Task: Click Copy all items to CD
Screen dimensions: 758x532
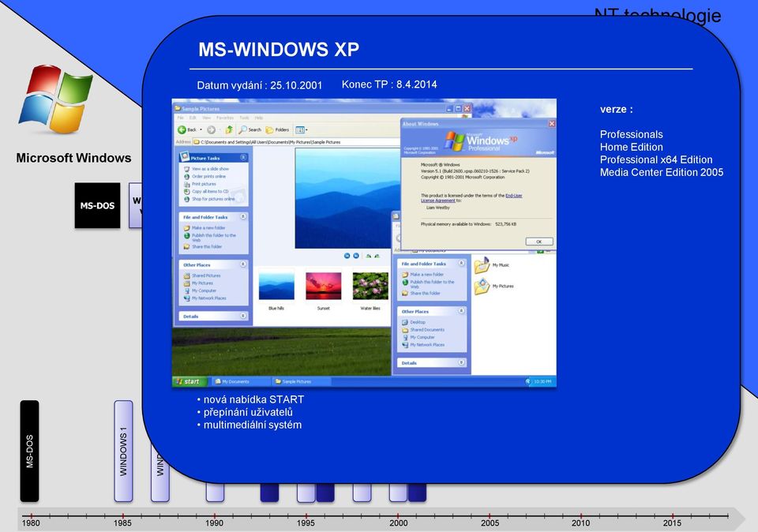Action: [210, 191]
